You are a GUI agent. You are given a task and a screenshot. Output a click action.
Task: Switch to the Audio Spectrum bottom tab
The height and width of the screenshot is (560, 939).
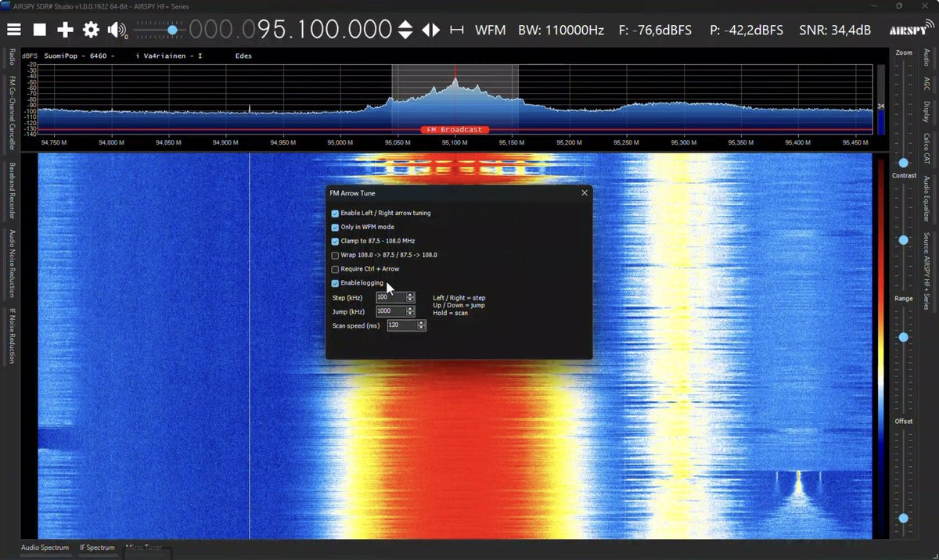click(45, 547)
